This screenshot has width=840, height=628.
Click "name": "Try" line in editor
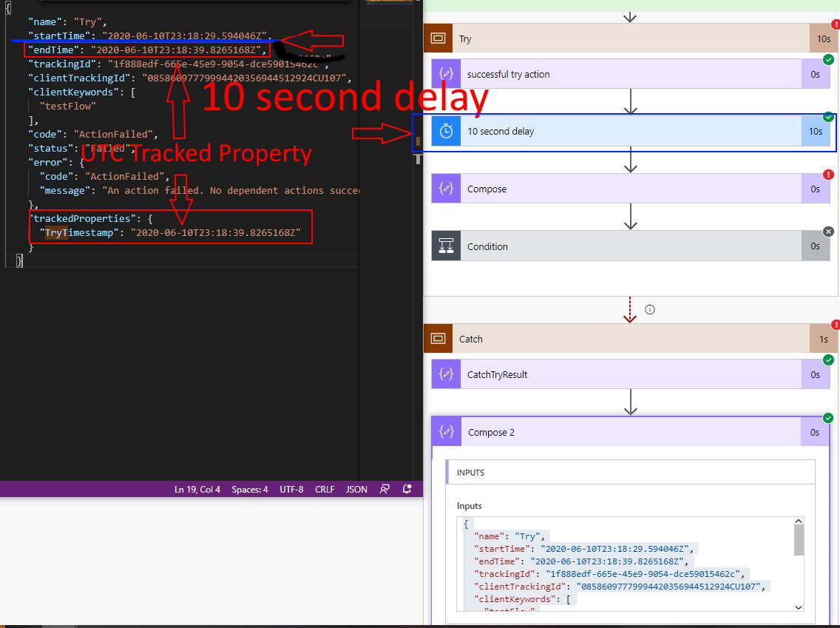67,22
